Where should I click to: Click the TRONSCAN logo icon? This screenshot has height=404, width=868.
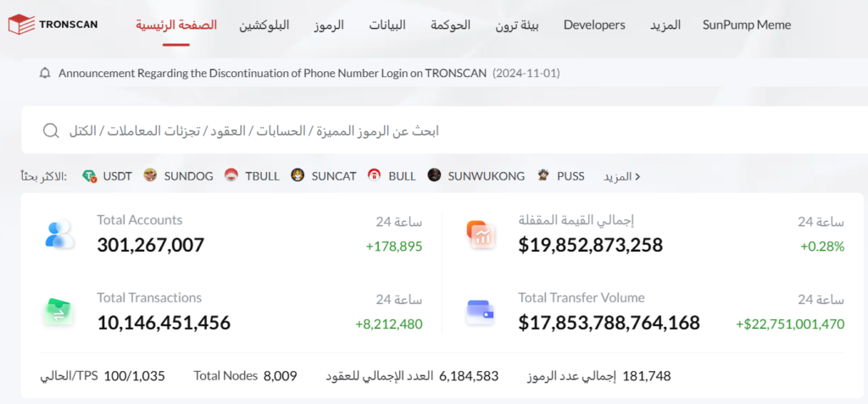click(21, 25)
